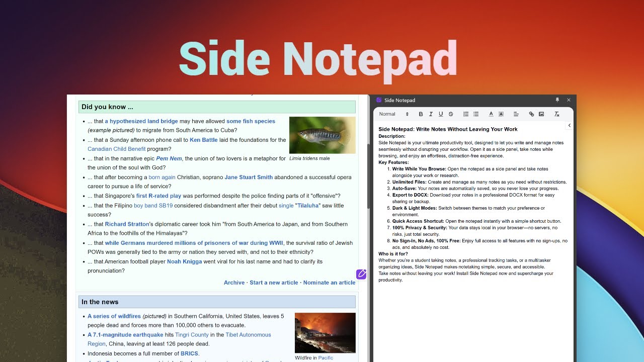This screenshot has height=362, width=644.
Task: Open the some fish species link
Action: point(251,121)
